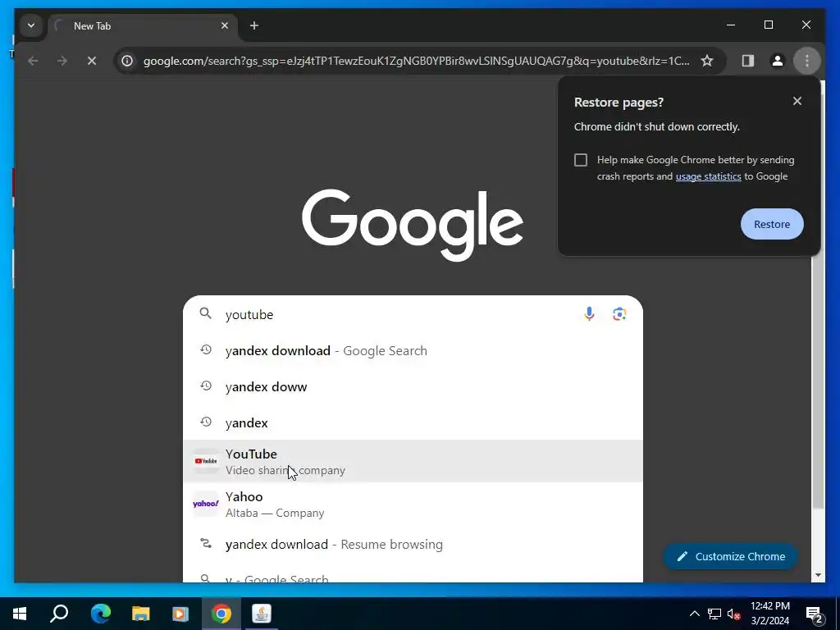Open the media player taskbar icon
This screenshot has width=840, height=630.
180,614
